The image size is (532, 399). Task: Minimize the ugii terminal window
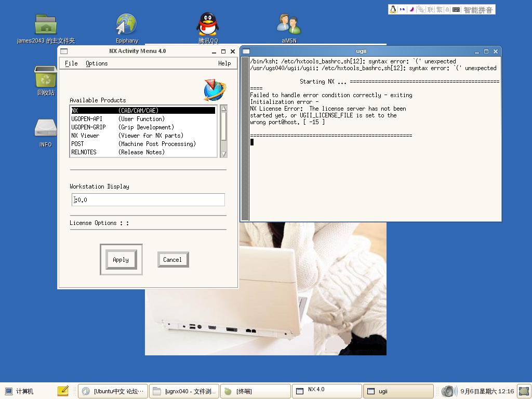pyautogui.click(x=477, y=51)
